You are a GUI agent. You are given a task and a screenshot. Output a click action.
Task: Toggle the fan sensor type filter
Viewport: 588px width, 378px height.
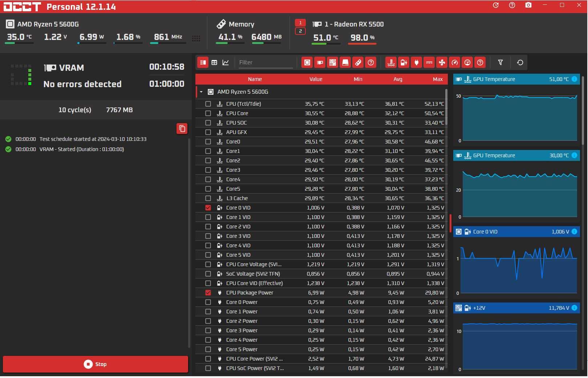click(442, 62)
